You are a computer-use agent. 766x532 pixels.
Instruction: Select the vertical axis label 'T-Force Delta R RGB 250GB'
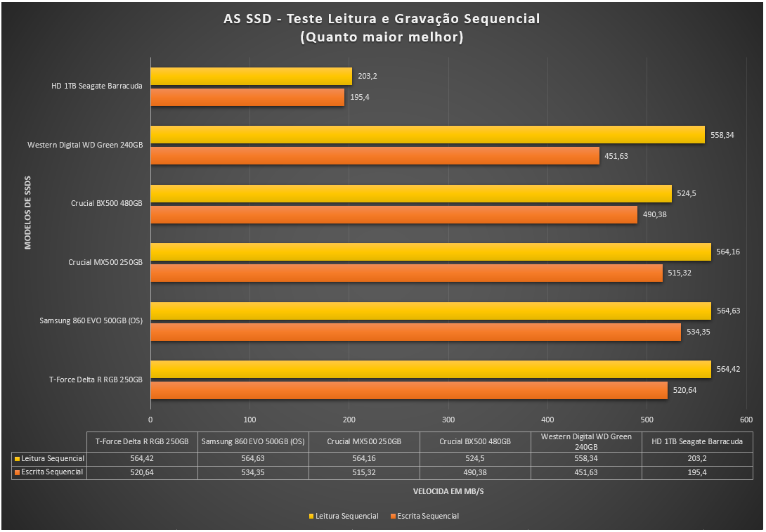point(96,379)
